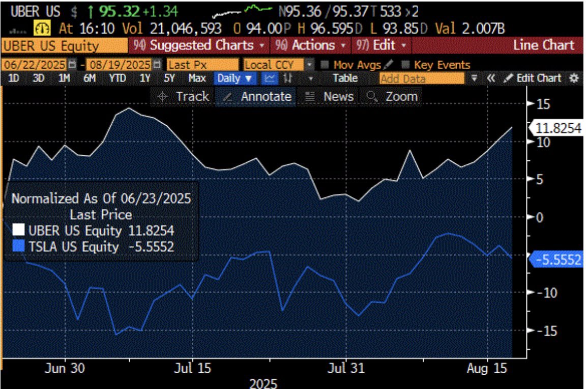The height and width of the screenshot is (389, 588).
Task: Click the dollar sign icon after UBER US
Action: (x=73, y=12)
